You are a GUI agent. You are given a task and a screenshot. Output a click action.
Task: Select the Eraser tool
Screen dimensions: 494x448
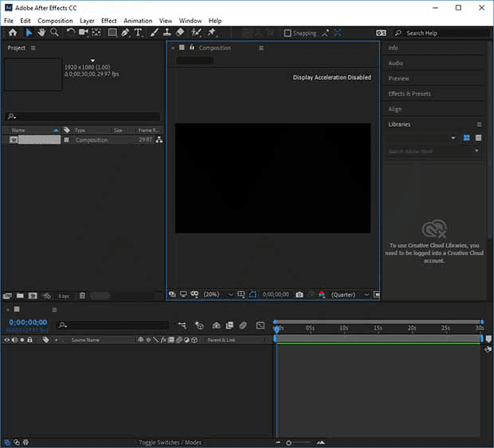point(180,33)
